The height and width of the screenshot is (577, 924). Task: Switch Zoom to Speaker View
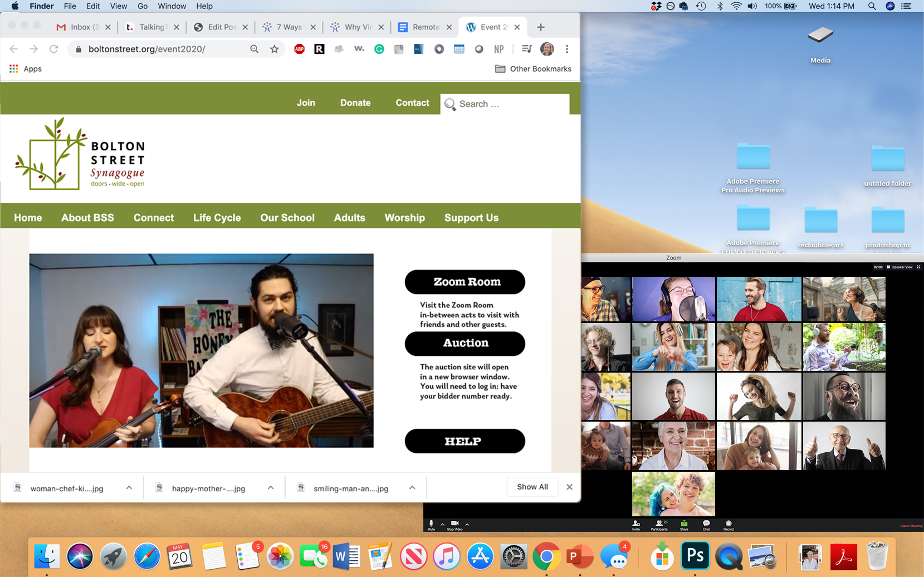(x=899, y=267)
